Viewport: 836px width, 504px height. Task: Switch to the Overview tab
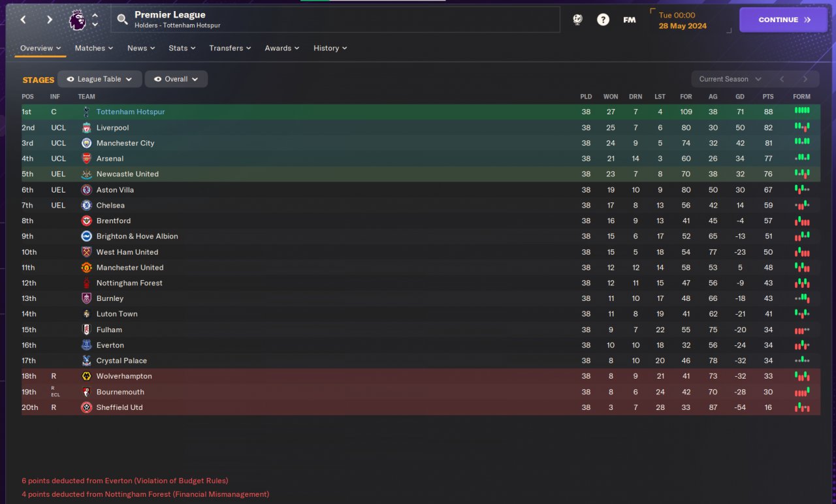coord(40,48)
